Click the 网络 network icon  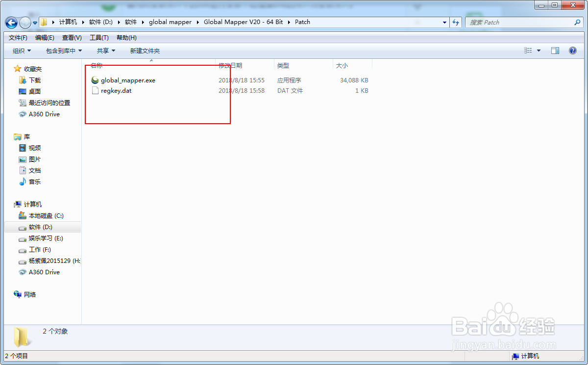18,294
